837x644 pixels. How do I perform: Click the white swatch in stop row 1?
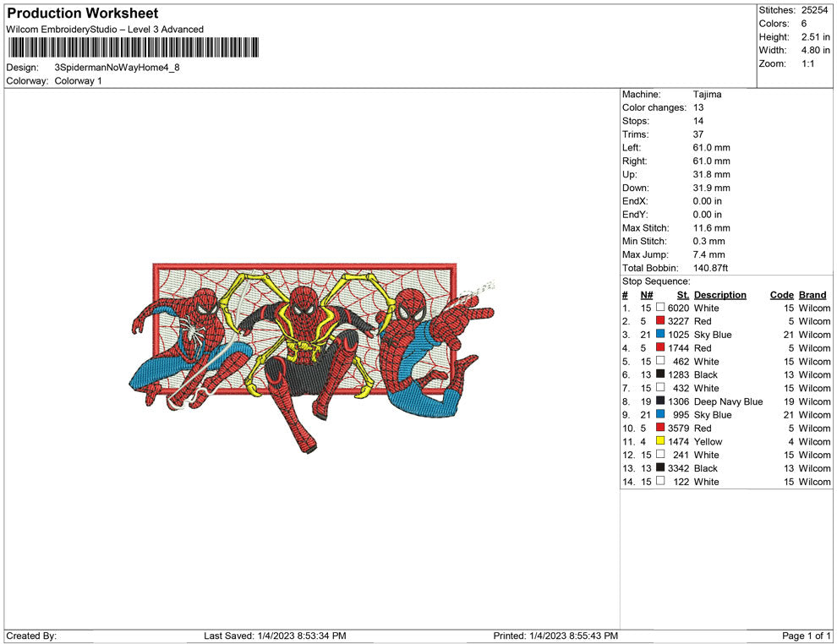[x=660, y=308]
